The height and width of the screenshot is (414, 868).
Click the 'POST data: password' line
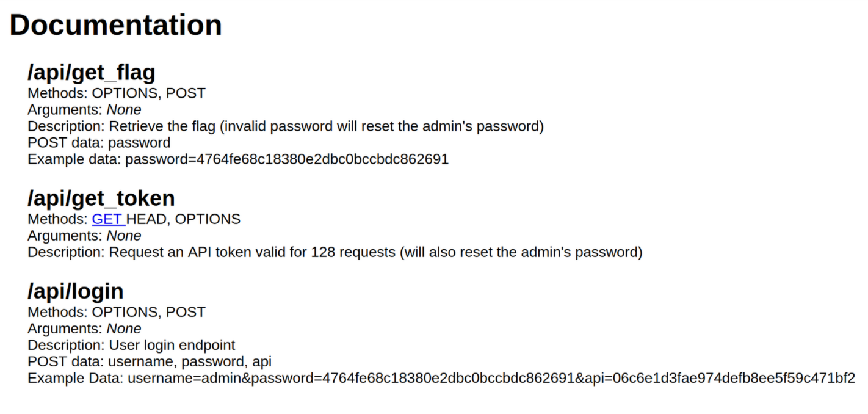tap(99, 143)
